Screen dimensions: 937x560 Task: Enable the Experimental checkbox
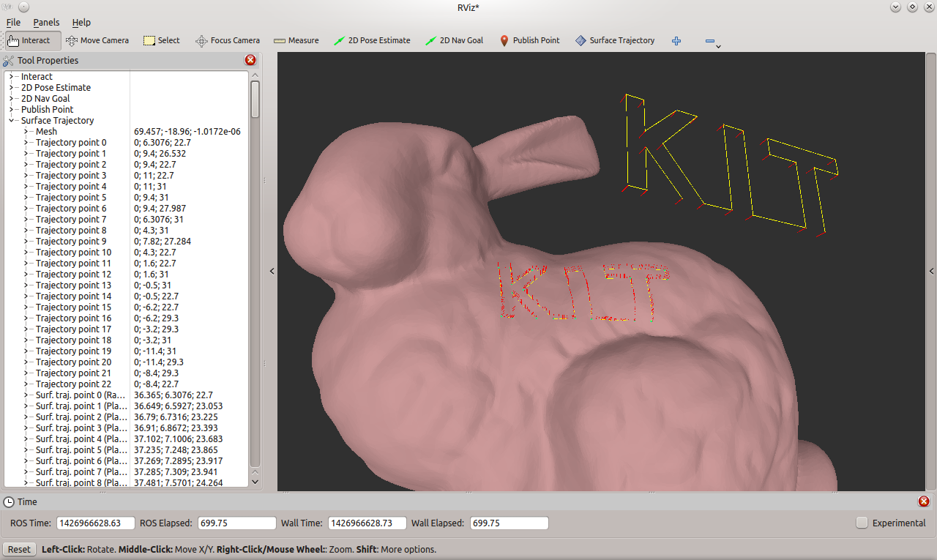click(862, 523)
